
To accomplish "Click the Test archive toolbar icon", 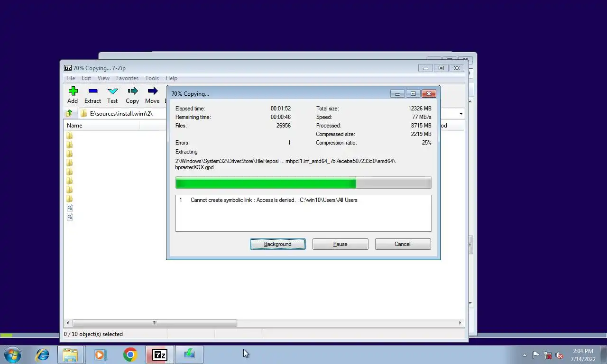I will tap(112, 91).
